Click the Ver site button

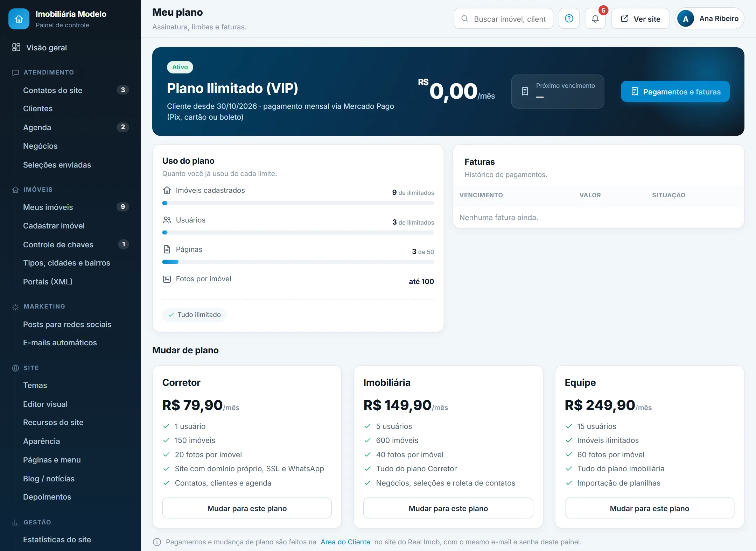tap(640, 19)
